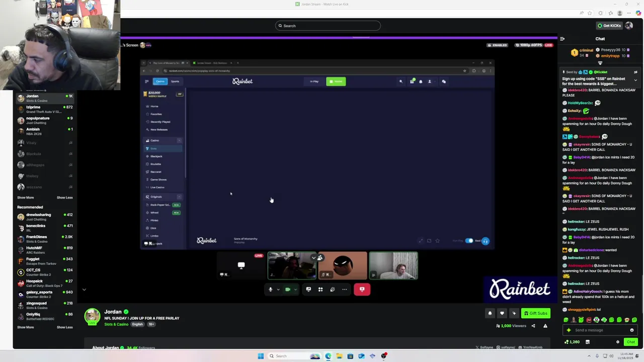
Task: Open the Jordan channel in sidebar
Action: [45, 98]
